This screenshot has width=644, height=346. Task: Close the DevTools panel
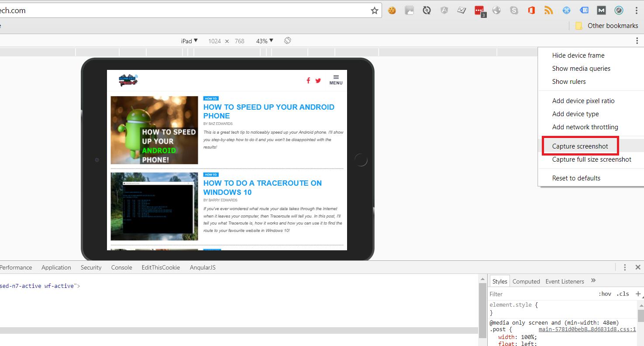pyautogui.click(x=638, y=267)
